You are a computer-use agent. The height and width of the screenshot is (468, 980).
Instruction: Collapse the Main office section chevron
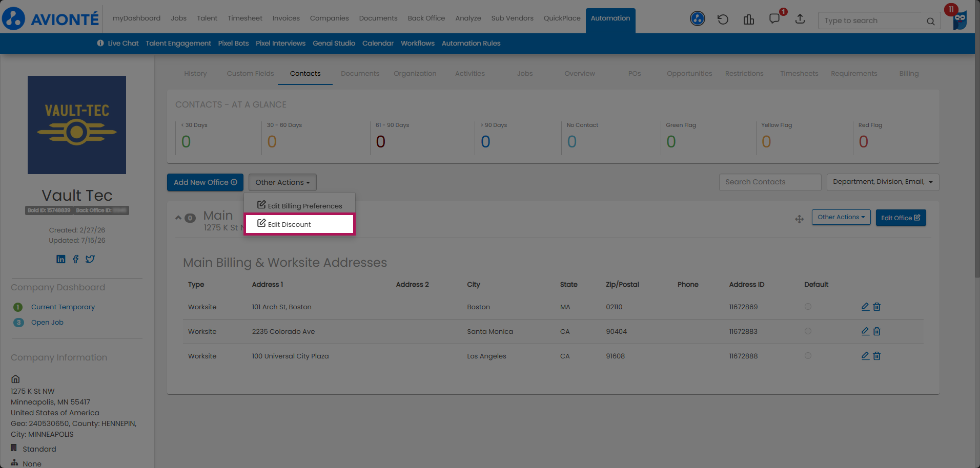tap(178, 218)
